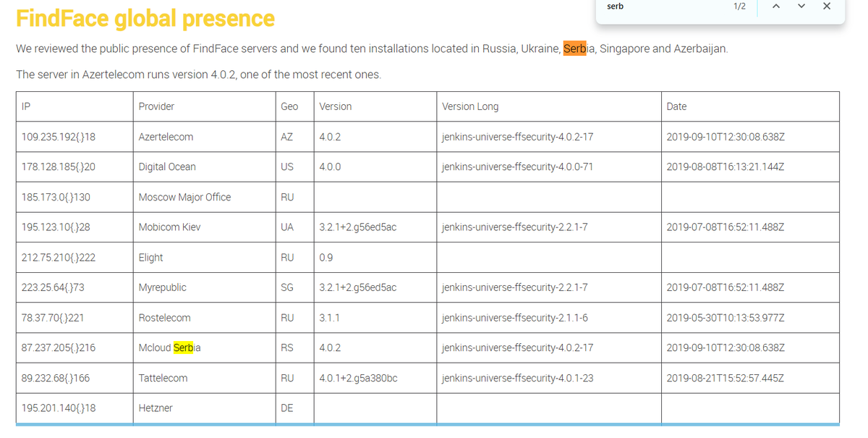
Task: Click IP cell 87.237.205{.}216
Action: point(74,348)
